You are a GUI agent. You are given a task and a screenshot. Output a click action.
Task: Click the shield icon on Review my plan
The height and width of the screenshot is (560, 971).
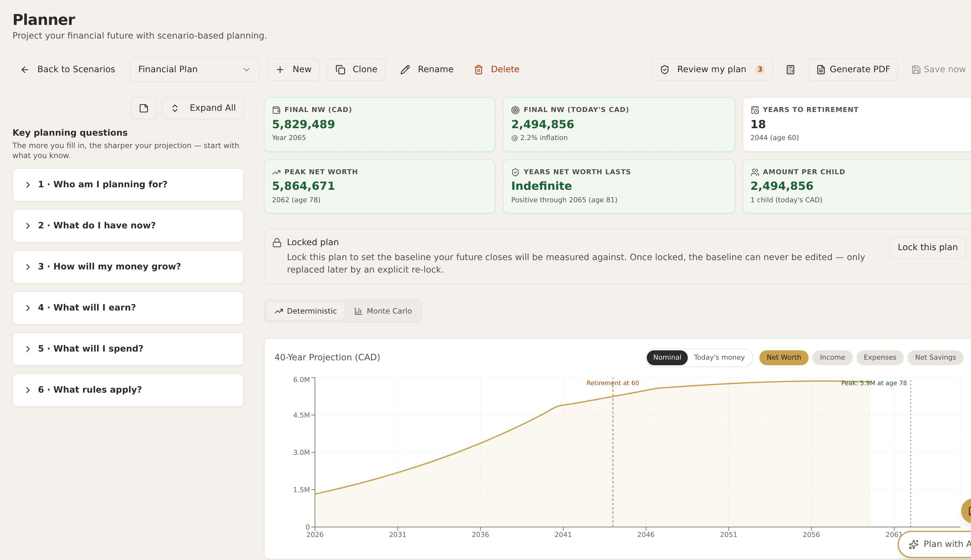[665, 70]
